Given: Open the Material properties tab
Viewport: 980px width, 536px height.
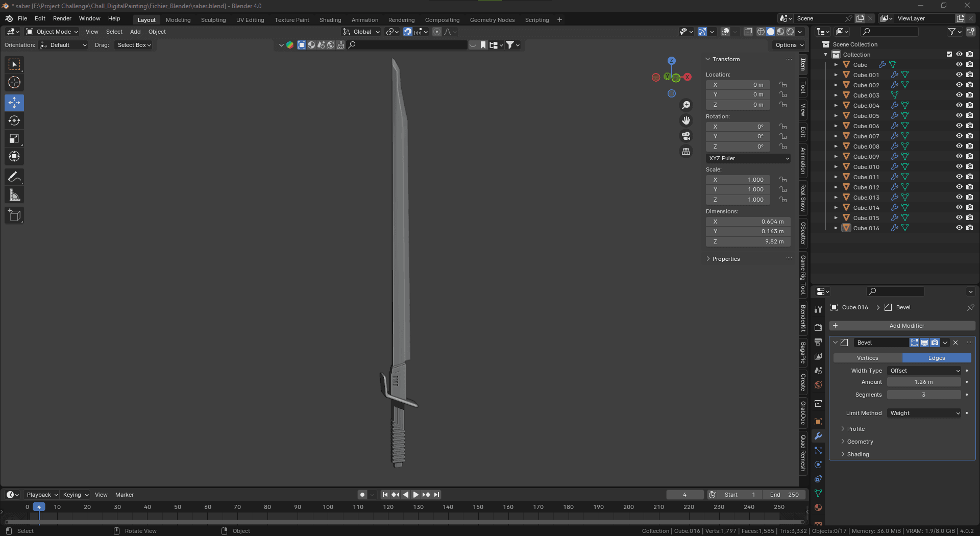Looking at the screenshot, I should click(818, 507).
